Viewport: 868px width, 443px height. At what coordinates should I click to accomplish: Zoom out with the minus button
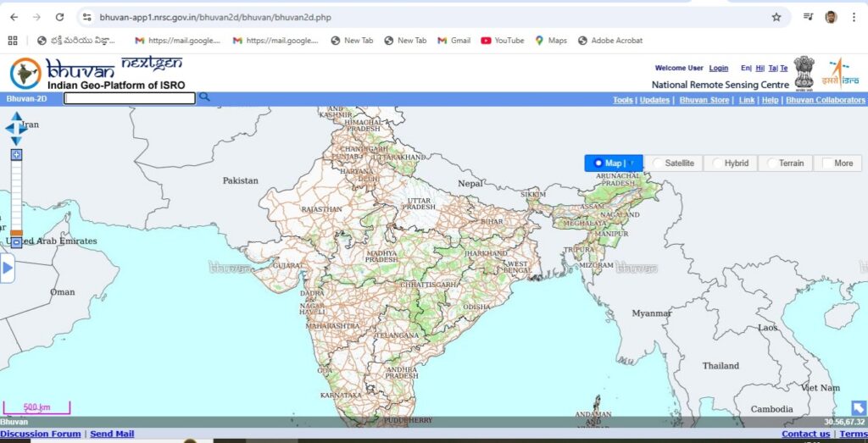[16, 242]
